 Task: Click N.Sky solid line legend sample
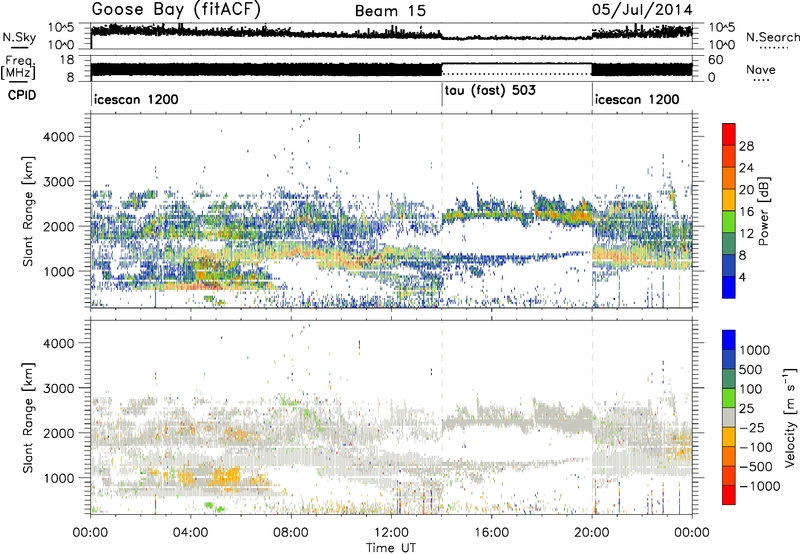[x=19, y=47]
